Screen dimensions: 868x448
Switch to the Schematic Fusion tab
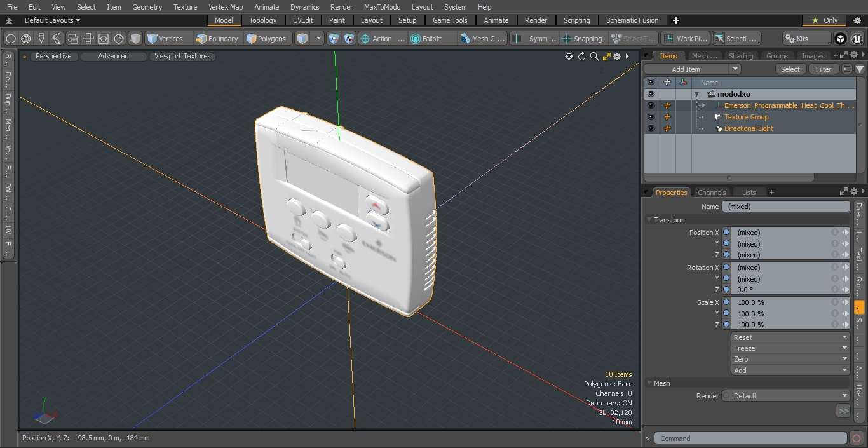tap(632, 20)
